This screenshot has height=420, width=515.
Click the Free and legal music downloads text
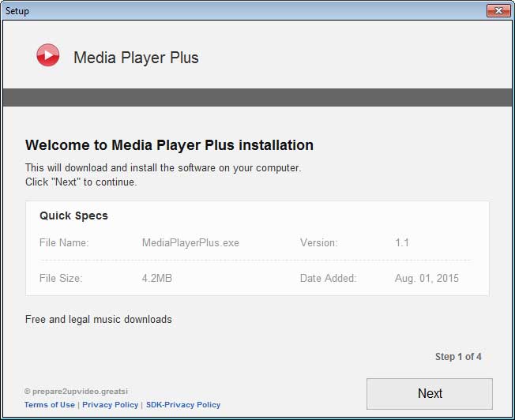[99, 320]
